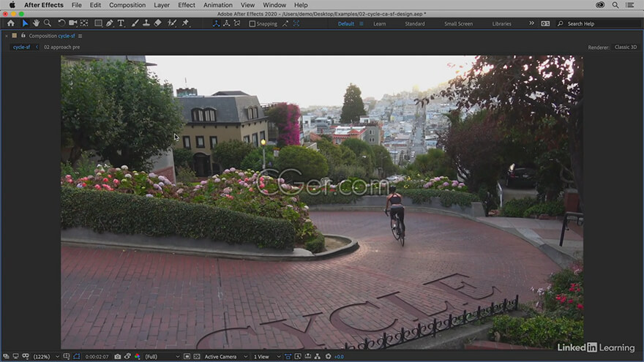The image size is (644, 362).
Task: Click the Home icon in toolbar
Action: (x=11, y=23)
